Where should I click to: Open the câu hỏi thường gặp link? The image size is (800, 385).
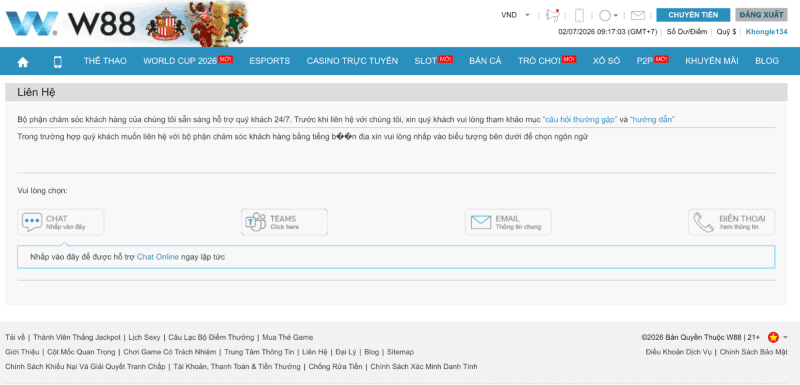pyautogui.click(x=580, y=120)
